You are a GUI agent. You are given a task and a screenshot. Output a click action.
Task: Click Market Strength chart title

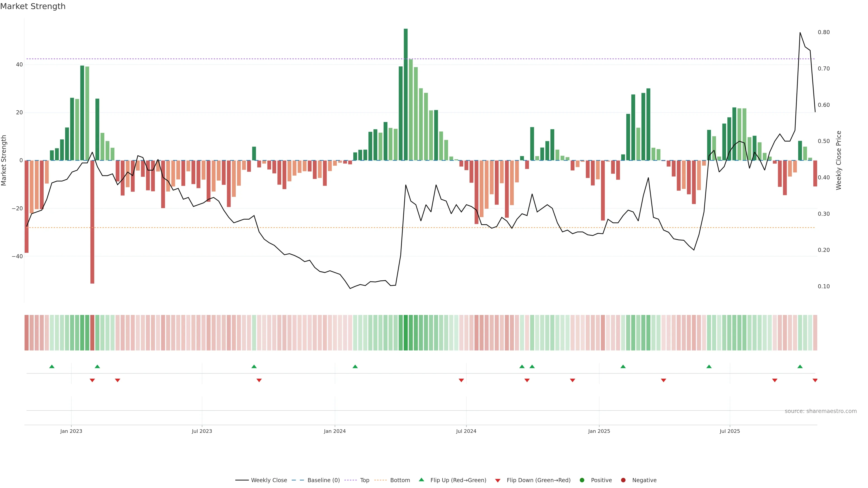pos(33,6)
